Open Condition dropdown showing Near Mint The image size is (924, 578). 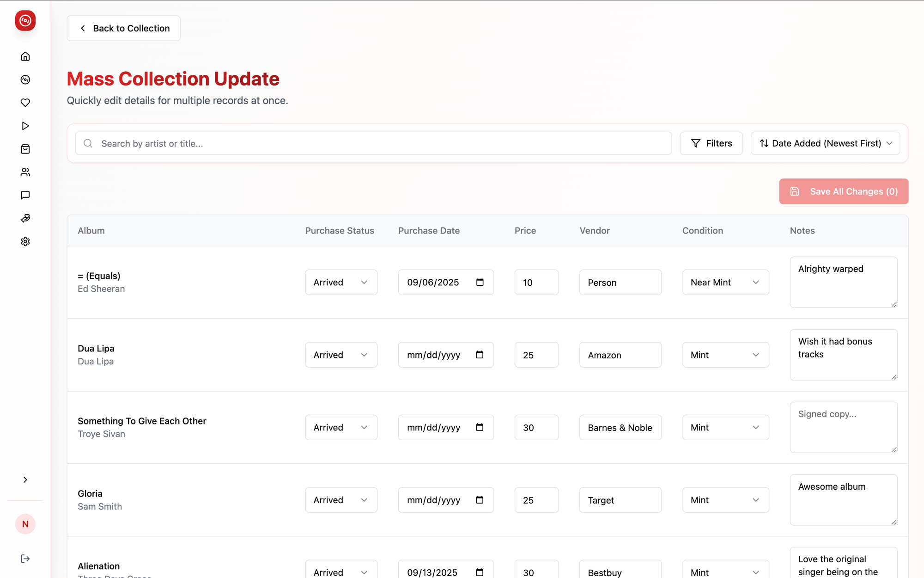click(725, 282)
